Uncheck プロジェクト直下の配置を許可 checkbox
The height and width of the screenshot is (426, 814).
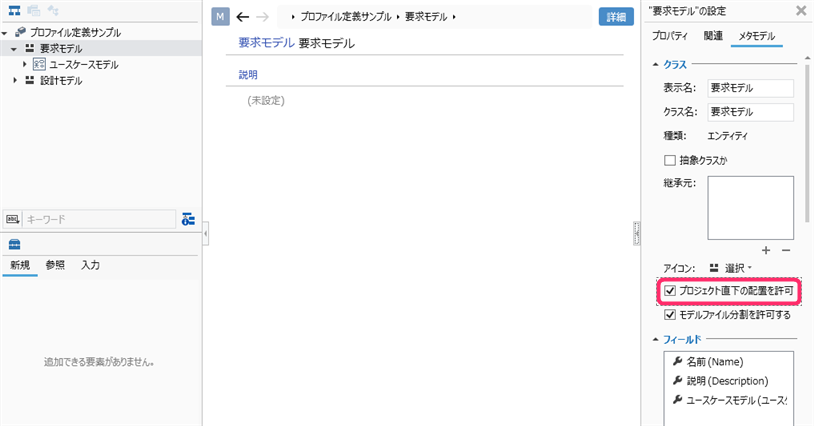[x=670, y=291]
